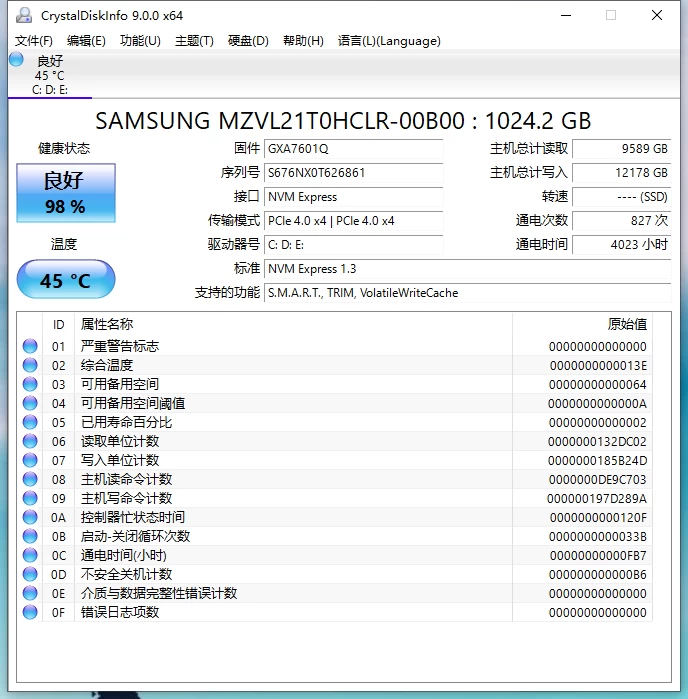Click status orb for 读取单位计数 row
Screen dimensions: 688x699
tap(30, 441)
